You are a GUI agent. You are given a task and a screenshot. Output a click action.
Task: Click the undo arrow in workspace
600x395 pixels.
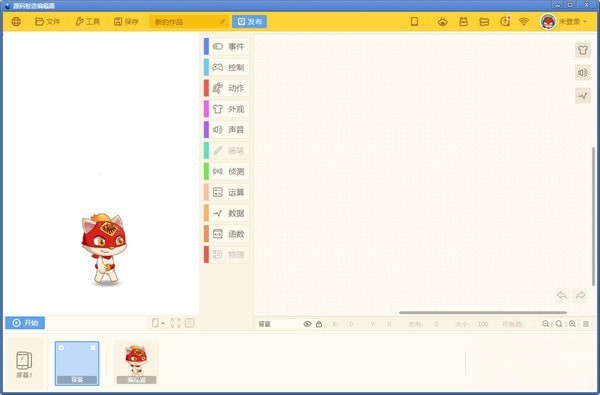562,295
